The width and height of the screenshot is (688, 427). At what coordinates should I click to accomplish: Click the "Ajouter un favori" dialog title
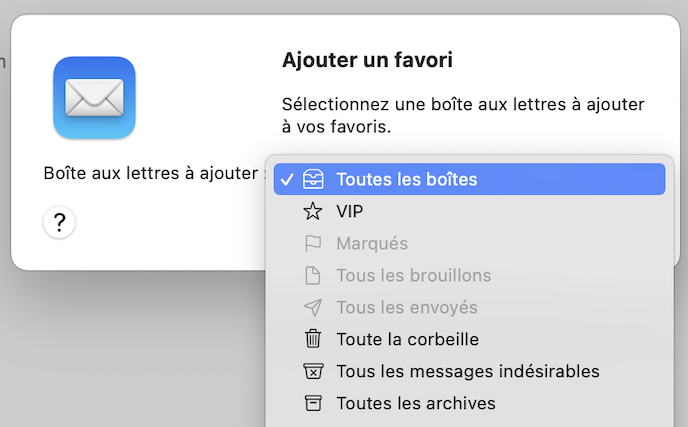click(368, 60)
